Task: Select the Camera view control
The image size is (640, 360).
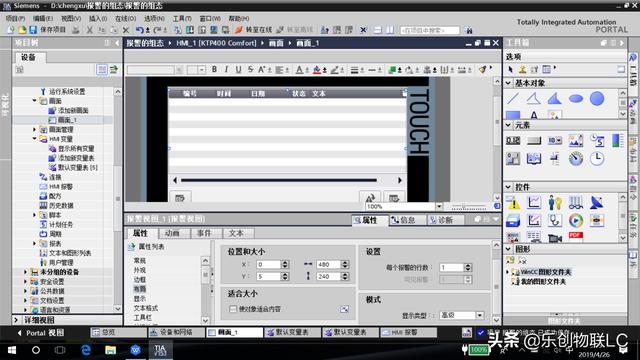Action: click(554, 237)
